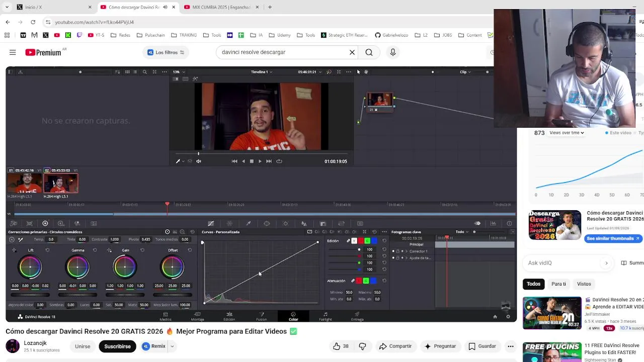Switch to the Fusion page tab
This screenshot has width=644, height=362.
pyautogui.click(x=261, y=316)
